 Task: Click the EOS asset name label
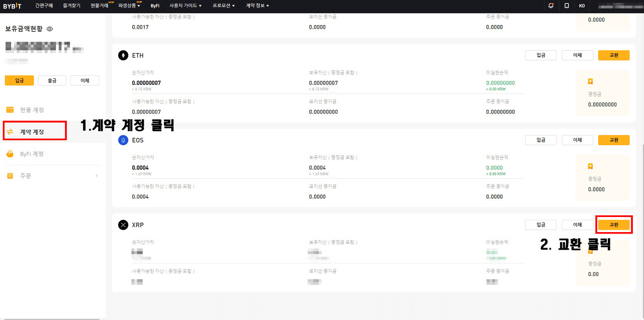click(x=138, y=140)
